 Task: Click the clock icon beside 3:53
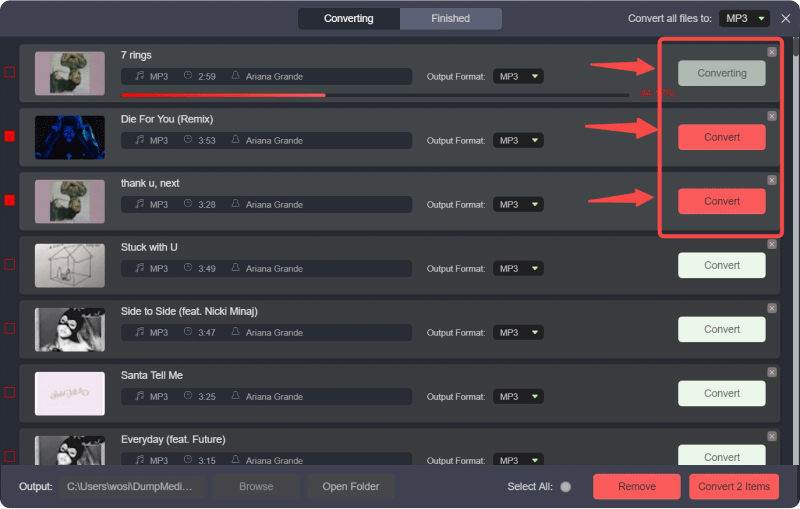click(x=188, y=139)
